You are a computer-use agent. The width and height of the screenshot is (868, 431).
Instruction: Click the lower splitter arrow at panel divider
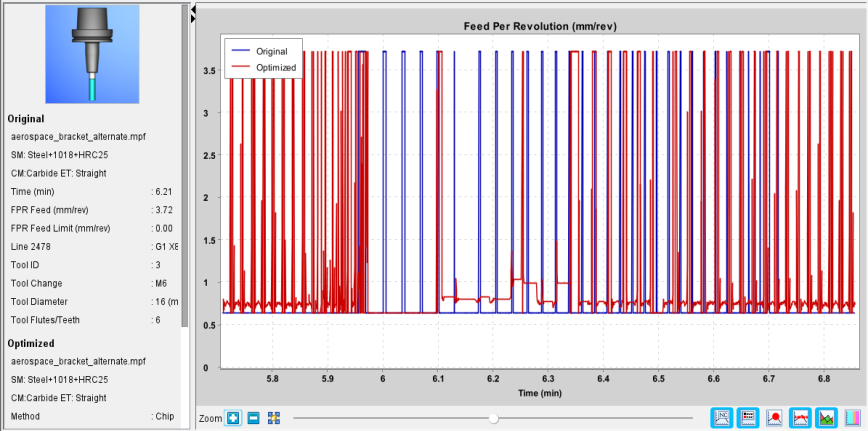tap(193, 19)
